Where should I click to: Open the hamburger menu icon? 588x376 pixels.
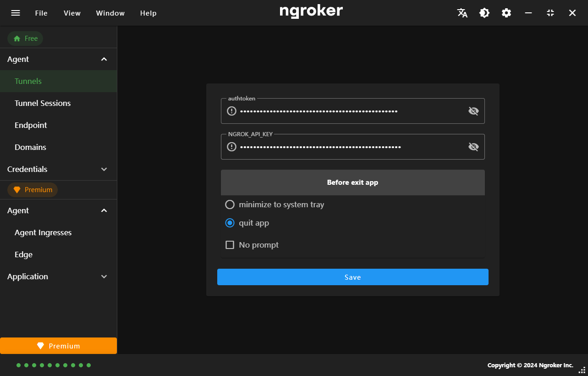point(16,13)
